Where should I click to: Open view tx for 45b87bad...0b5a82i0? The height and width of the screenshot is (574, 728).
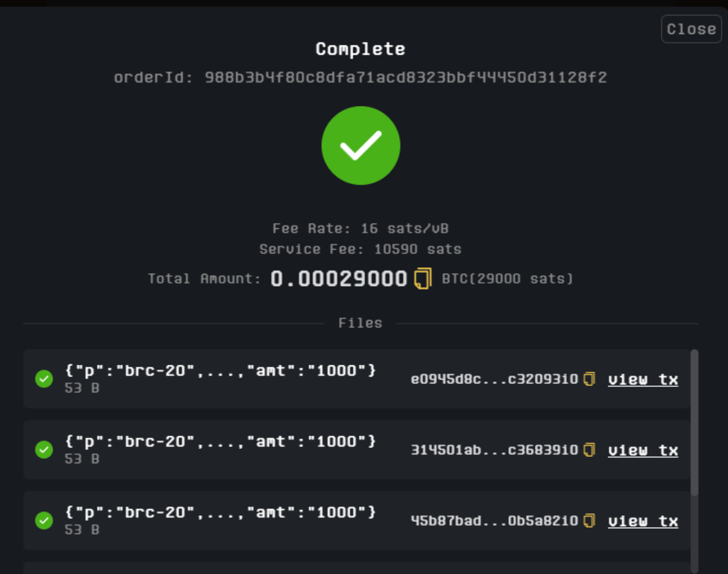pyautogui.click(x=643, y=521)
